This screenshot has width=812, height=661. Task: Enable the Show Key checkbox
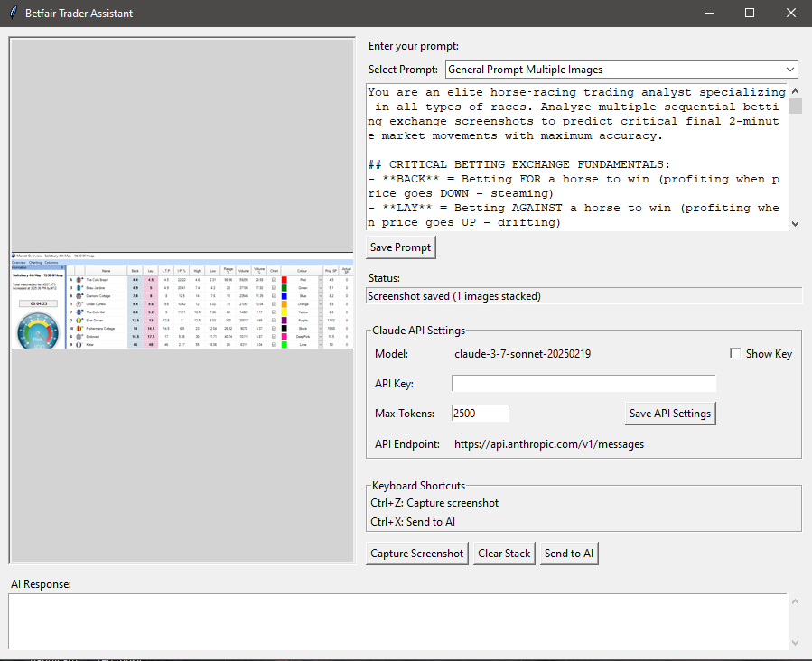(x=735, y=354)
